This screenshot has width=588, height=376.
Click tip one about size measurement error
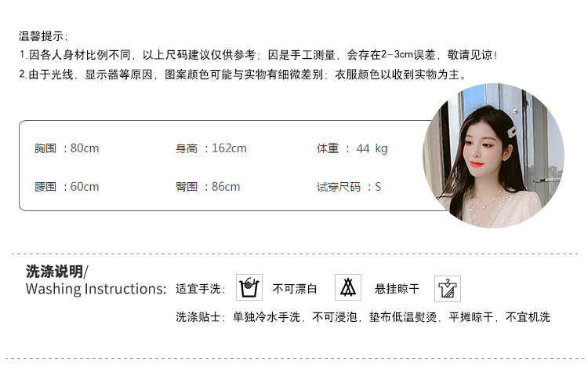point(258,55)
